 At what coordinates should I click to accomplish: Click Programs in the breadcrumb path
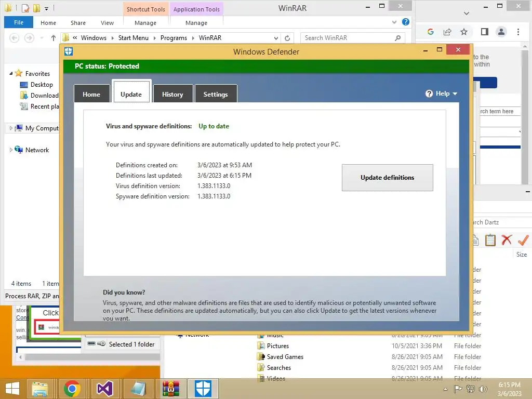tap(174, 37)
